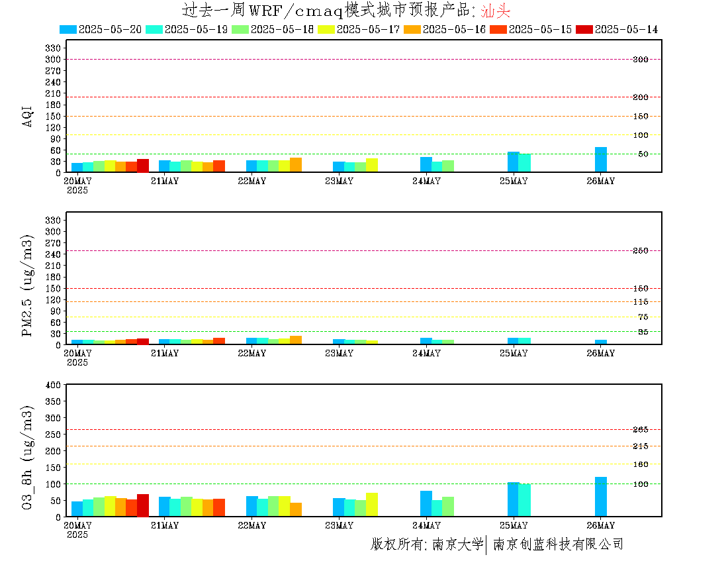Click the 26MAY blue bar in the AQI chart
Viewport: 728px width, 563px height.
(x=601, y=160)
